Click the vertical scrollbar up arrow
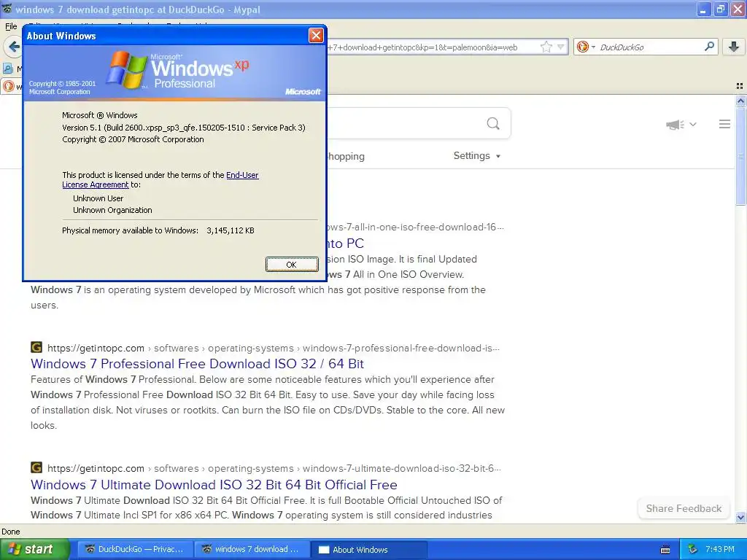Viewport: 747px width, 560px height. pos(740,101)
